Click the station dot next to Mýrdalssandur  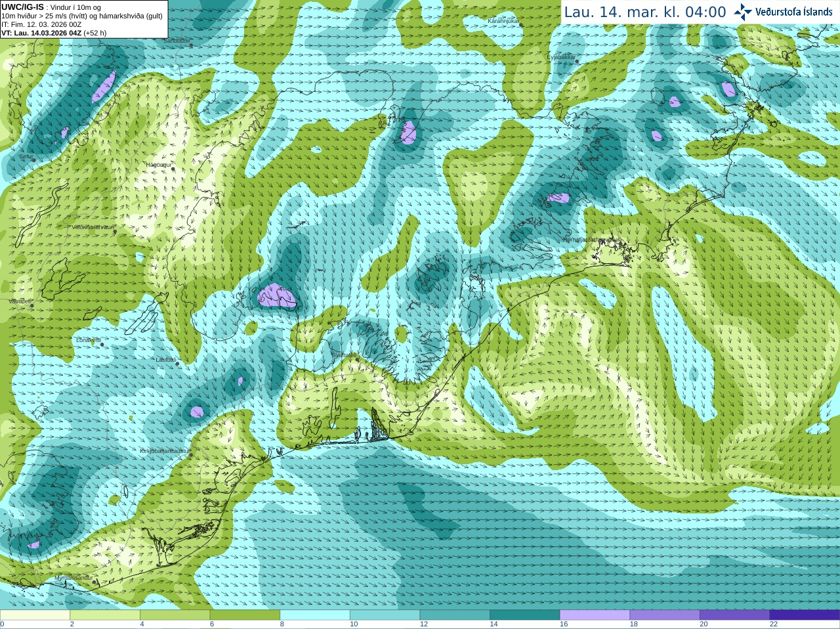click(x=95, y=581)
